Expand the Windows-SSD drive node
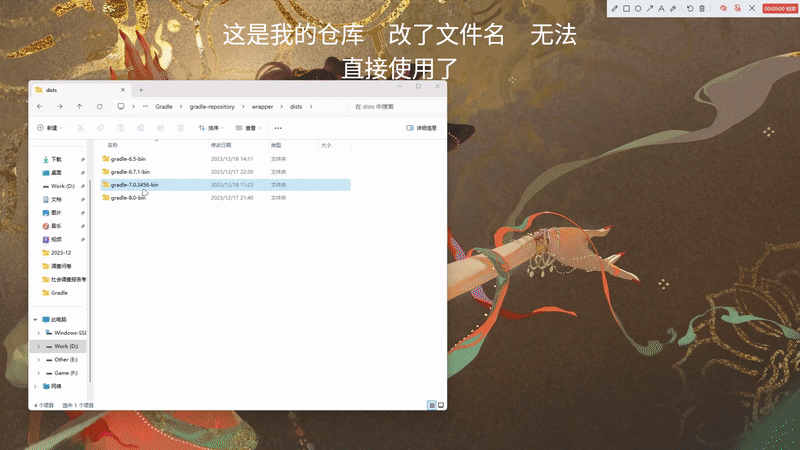This screenshot has height=450, width=800. coord(39,333)
